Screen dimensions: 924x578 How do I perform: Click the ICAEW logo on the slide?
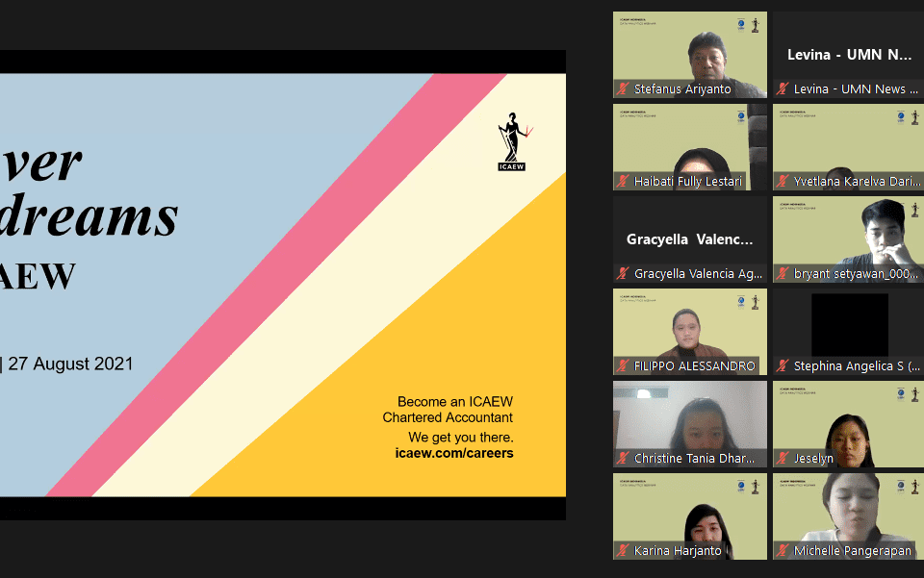pos(513,142)
